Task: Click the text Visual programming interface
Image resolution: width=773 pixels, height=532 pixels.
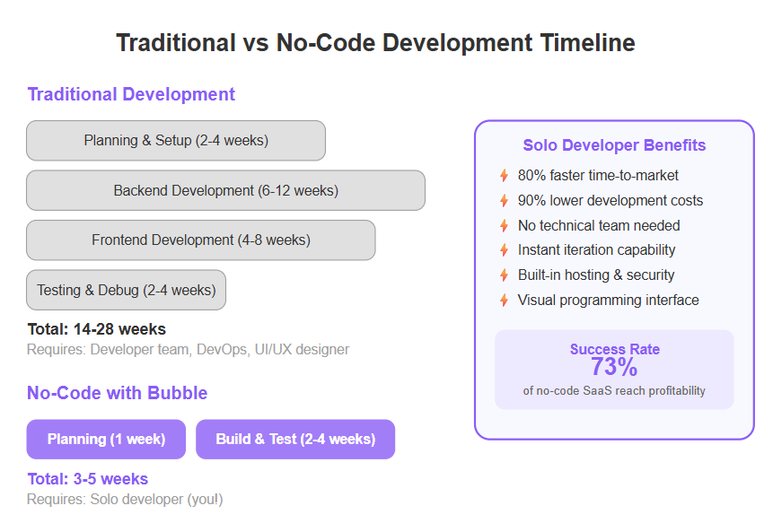Action: click(x=609, y=300)
